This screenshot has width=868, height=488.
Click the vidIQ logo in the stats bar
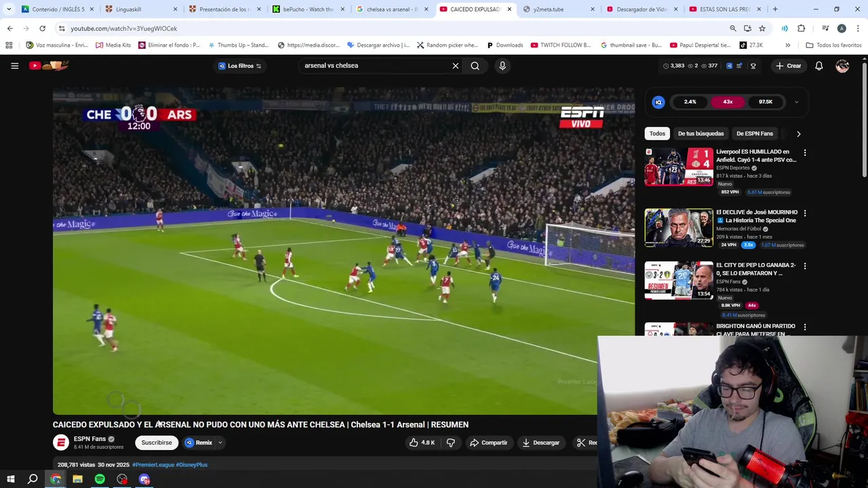point(730,66)
